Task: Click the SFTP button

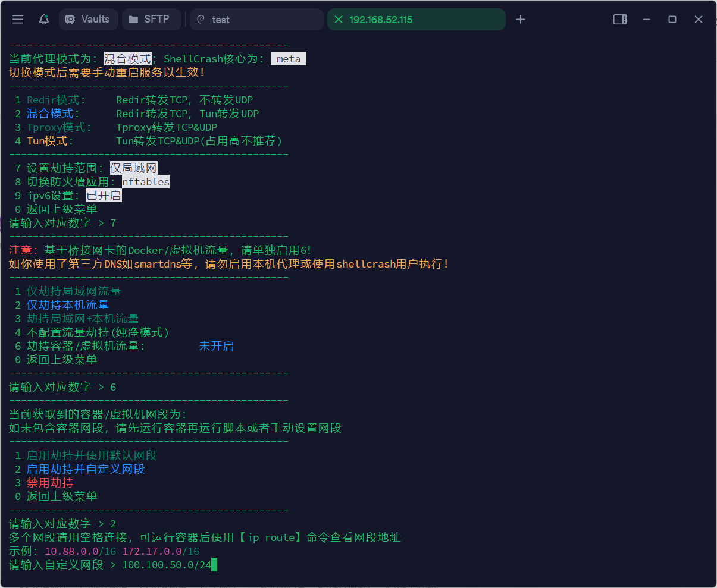Action: click(151, 19)
